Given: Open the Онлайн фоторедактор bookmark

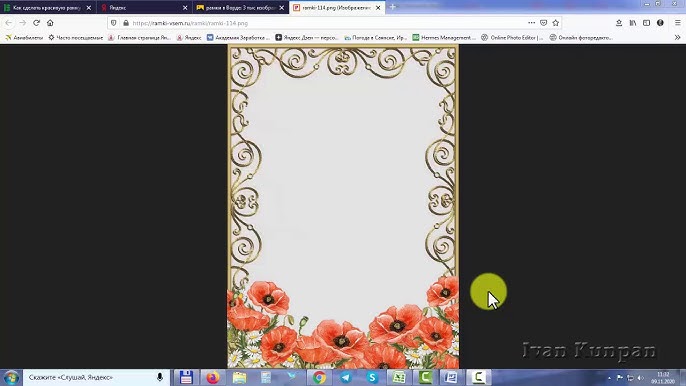Looking at the screenshot, I should [x=581, y=38].
